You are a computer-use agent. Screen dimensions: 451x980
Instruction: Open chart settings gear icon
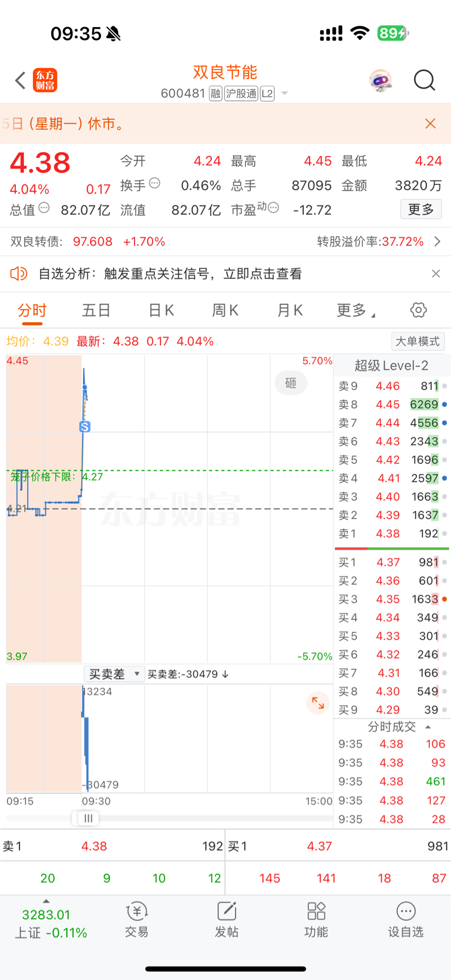(418, 310)
